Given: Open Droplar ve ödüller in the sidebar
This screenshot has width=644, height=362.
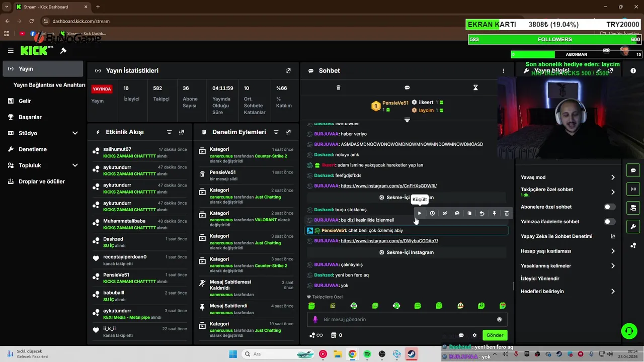Looking at the screenshot, I should tap(42, 182).
